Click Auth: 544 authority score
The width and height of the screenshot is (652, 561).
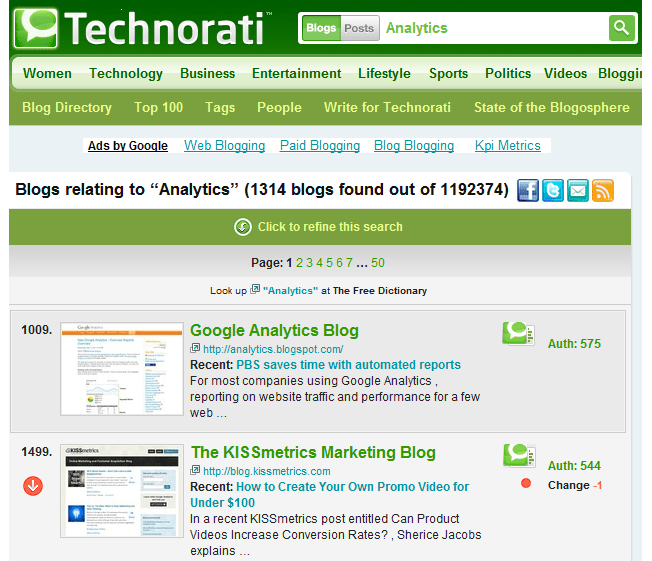[x=574, y=466]
